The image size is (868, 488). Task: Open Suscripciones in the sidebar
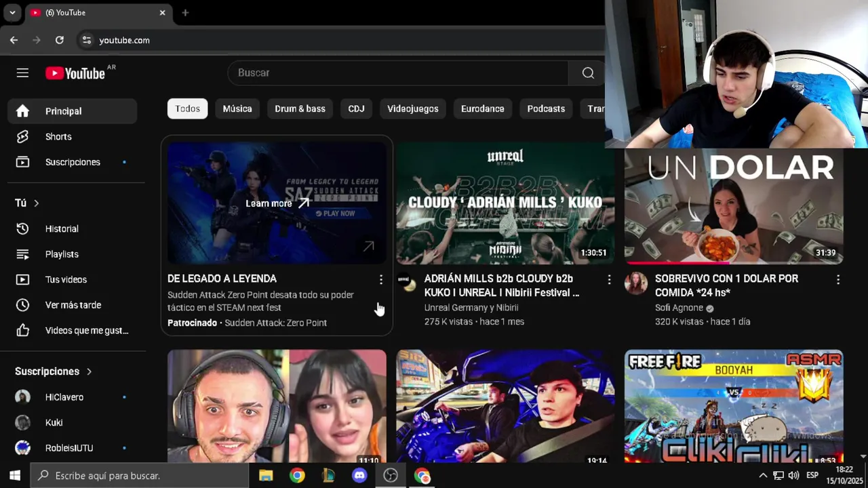point(73,162)
